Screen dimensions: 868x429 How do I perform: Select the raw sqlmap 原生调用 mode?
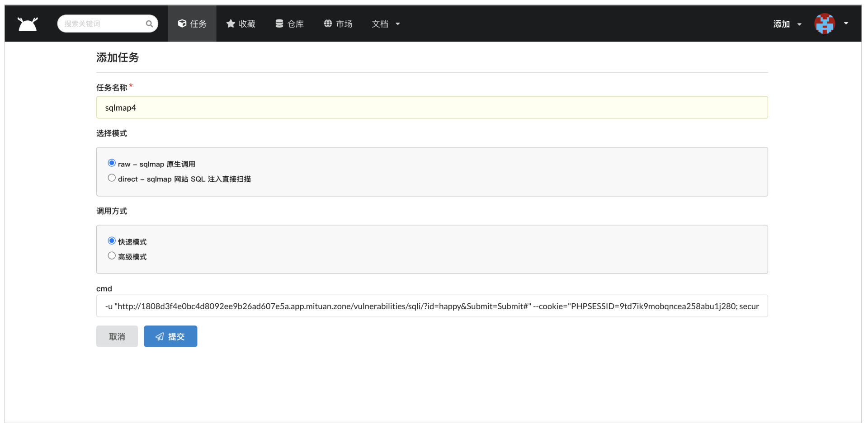point(112,163)
